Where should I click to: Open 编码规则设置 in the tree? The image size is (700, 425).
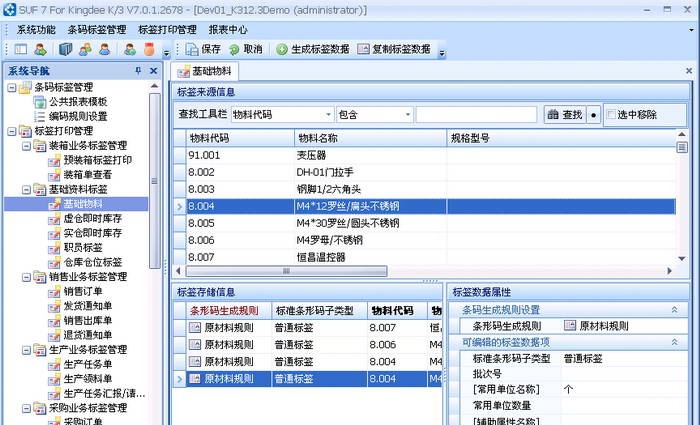coord(78,117)
